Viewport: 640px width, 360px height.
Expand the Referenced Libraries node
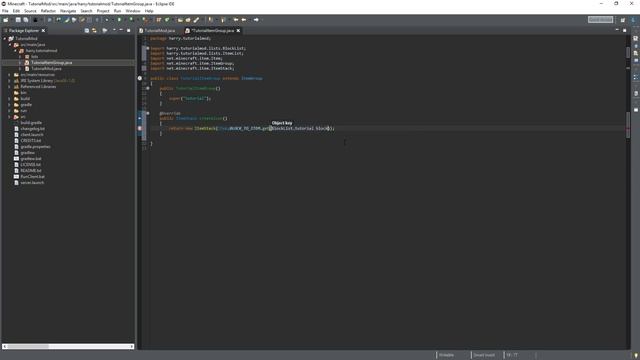pyautogui.click(x=10, y=87)
